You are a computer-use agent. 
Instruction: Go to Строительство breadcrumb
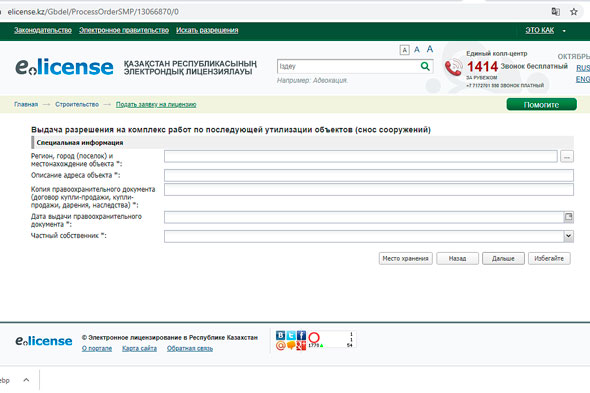point(77,104)
